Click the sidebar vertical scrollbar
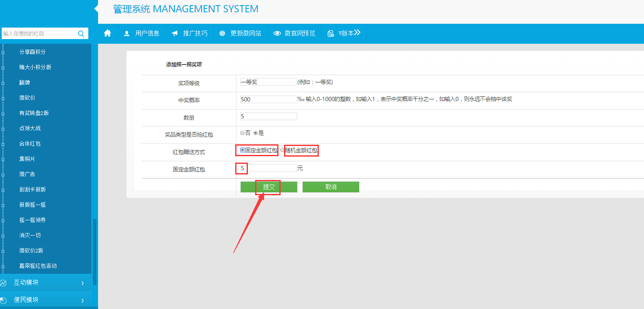Screen dimensions: 644x309 point(95,250)
